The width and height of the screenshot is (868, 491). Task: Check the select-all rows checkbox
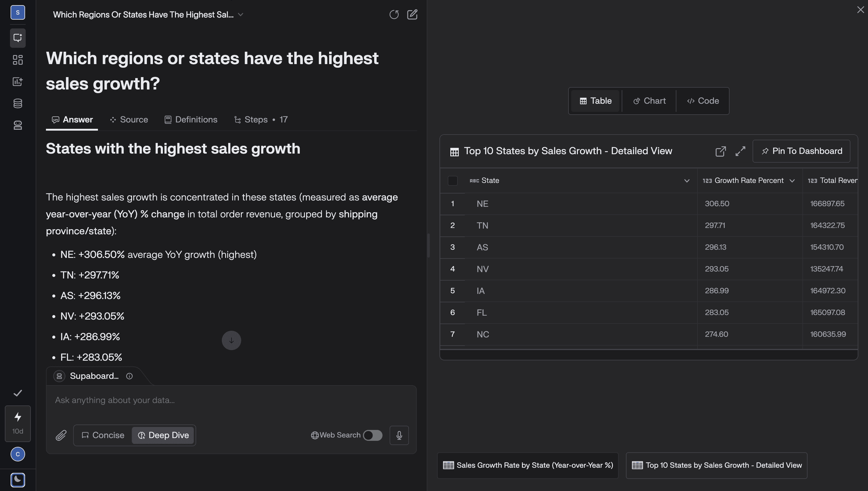coord(452,180)
